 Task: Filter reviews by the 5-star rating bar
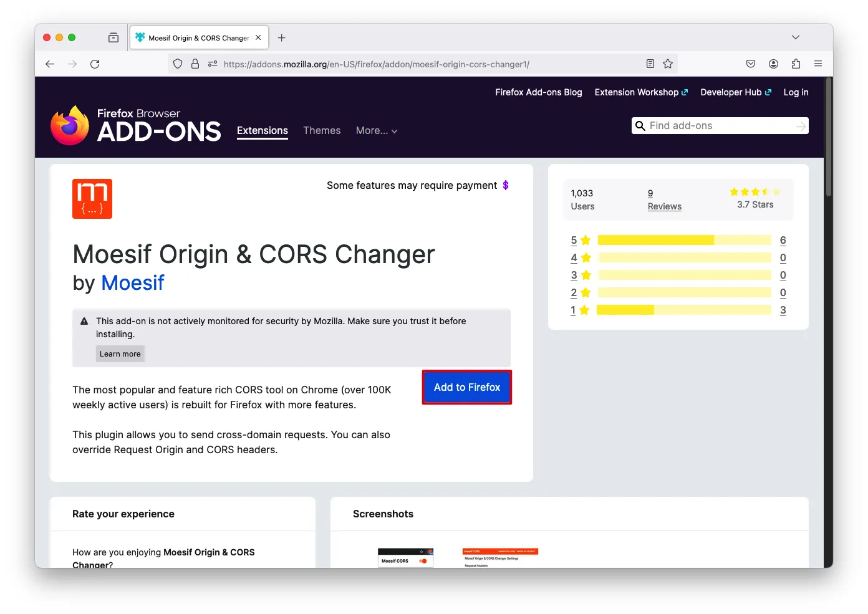tap(683, 241)
